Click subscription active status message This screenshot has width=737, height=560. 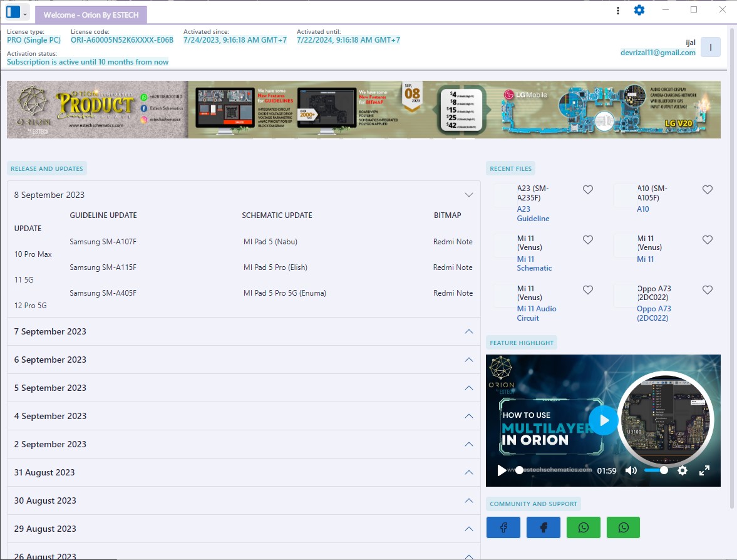point(88,61)
